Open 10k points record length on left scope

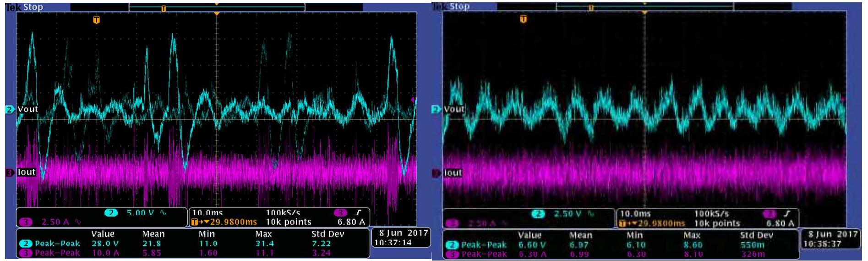[289, 222]
